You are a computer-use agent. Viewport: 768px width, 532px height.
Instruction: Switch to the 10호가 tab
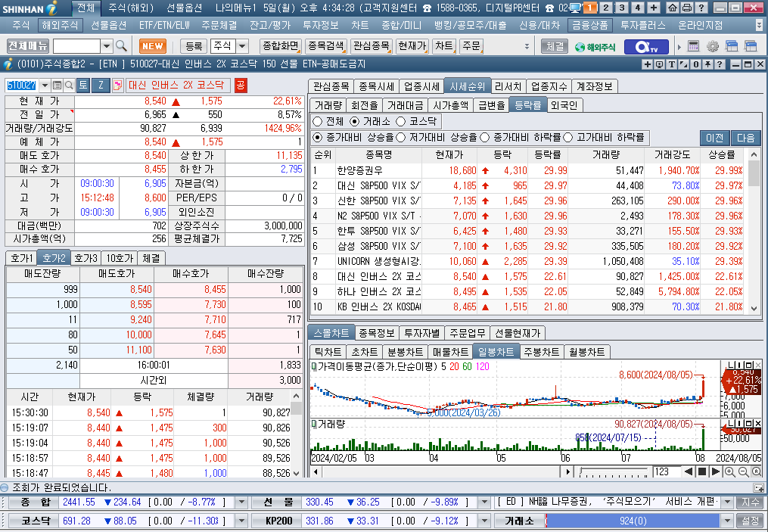click(x=120, y=258)
